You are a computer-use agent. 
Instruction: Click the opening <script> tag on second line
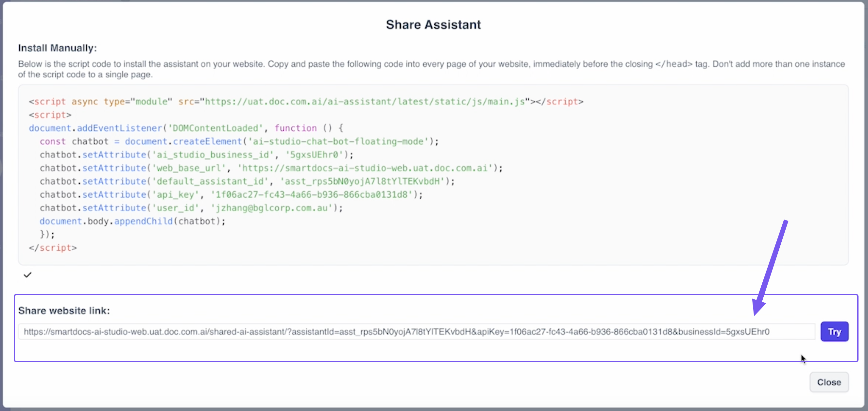[50, 115]
